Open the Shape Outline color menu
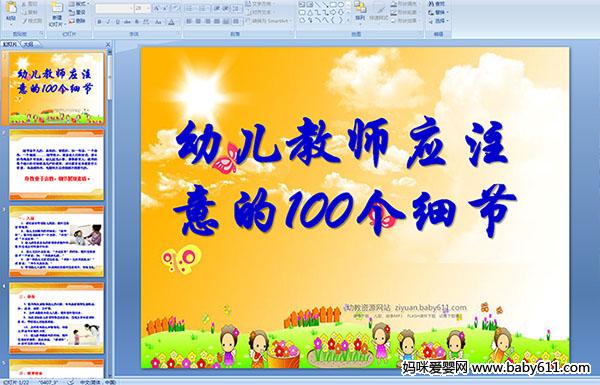Viewport: 600px width, 385px height. pyautogui.click(x=406, y=12)
